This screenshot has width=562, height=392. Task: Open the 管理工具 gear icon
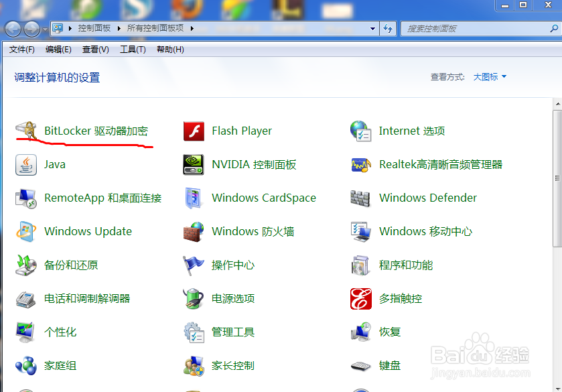194,332
